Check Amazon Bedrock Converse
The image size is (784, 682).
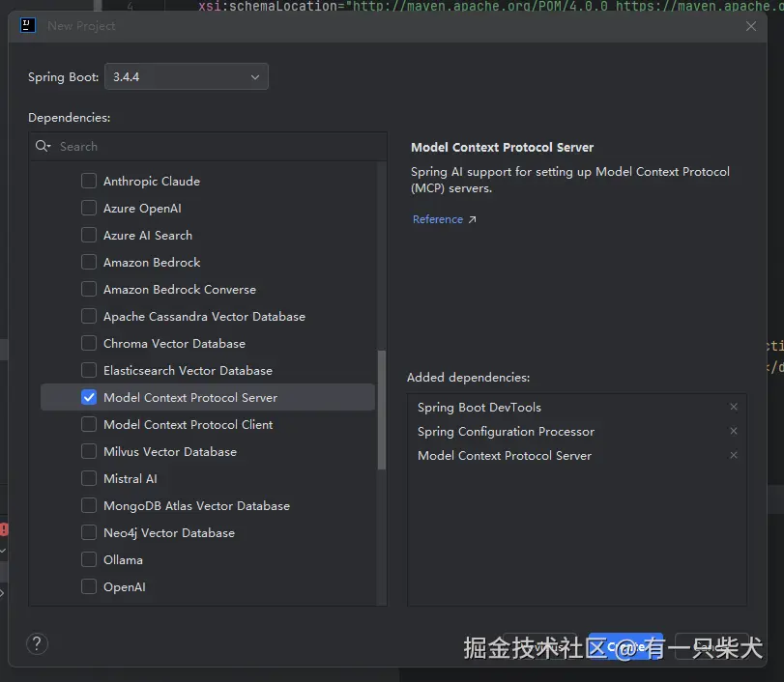[x=89, y=289]
